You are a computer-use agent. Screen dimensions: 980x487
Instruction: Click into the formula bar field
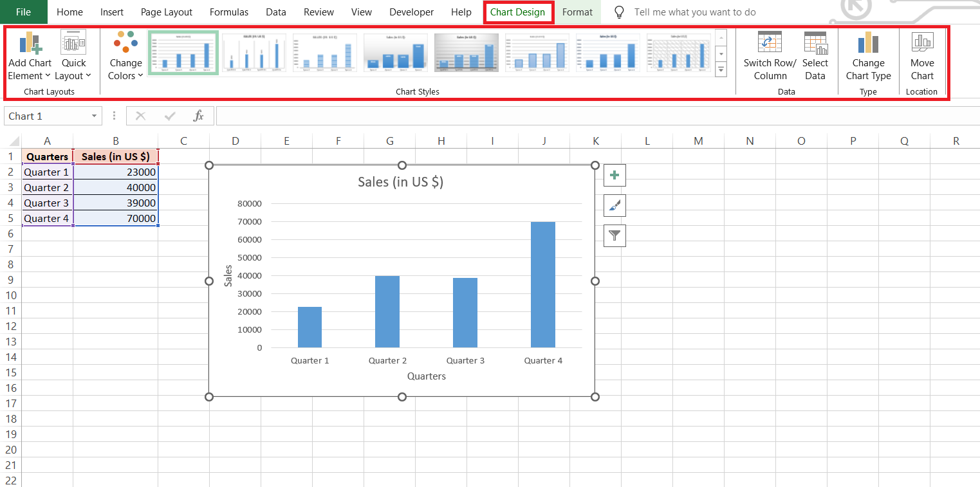click(598, 116)
